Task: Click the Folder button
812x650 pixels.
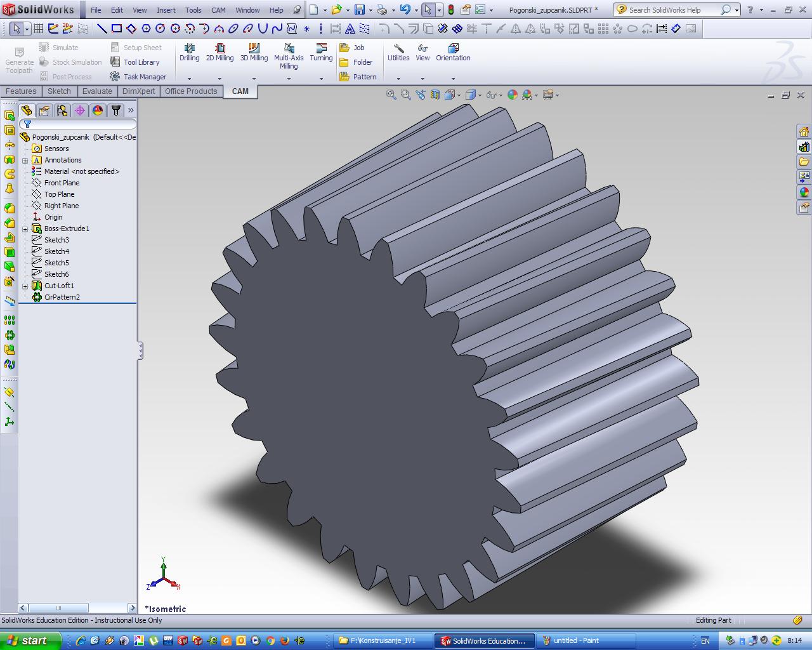Action: pos(356,62)
